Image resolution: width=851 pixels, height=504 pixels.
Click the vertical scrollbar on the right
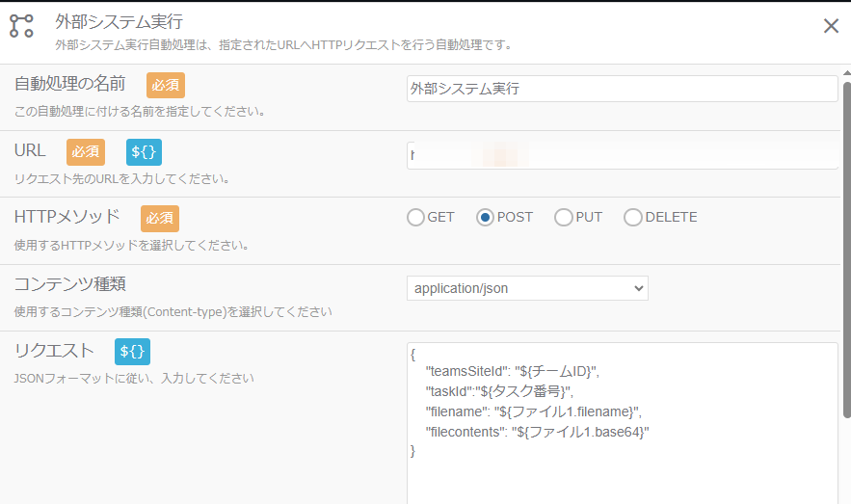[x=846, y=251]
